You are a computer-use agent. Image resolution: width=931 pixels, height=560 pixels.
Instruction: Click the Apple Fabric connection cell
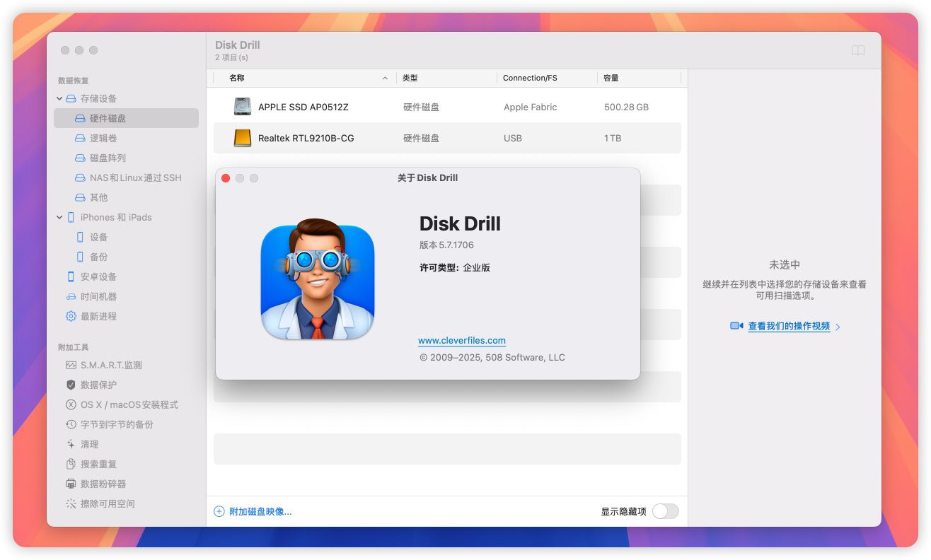pos(530,107)
